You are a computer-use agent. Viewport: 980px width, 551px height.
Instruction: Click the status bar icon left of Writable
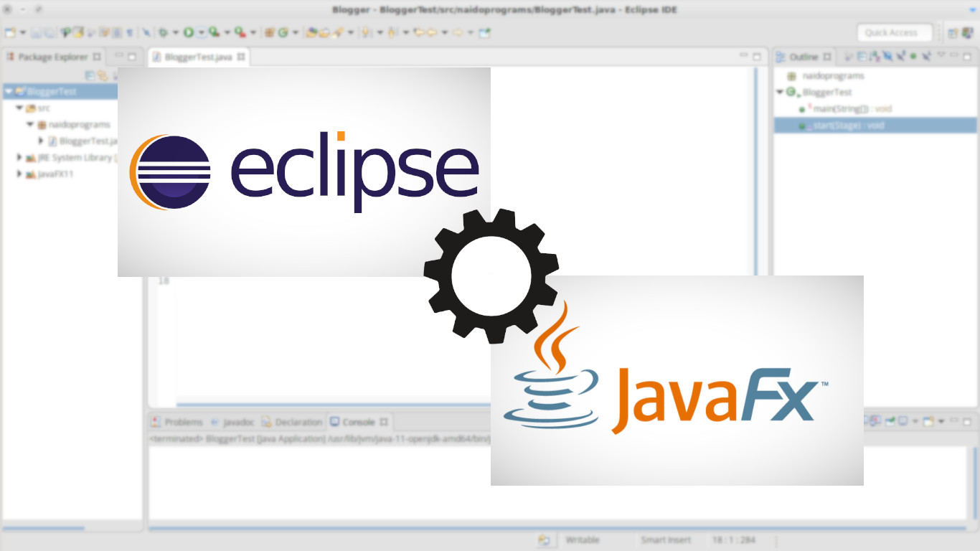545,540
